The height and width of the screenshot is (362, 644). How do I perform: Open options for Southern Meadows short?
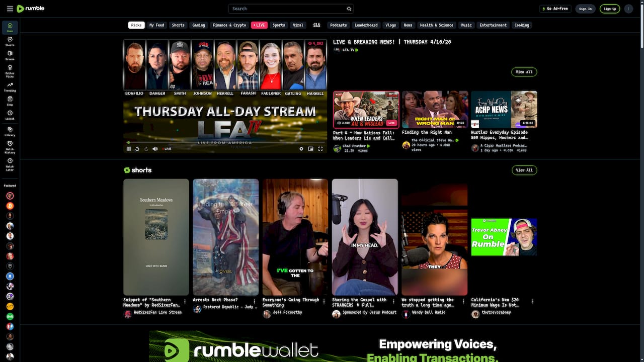[x=185, y=302]
